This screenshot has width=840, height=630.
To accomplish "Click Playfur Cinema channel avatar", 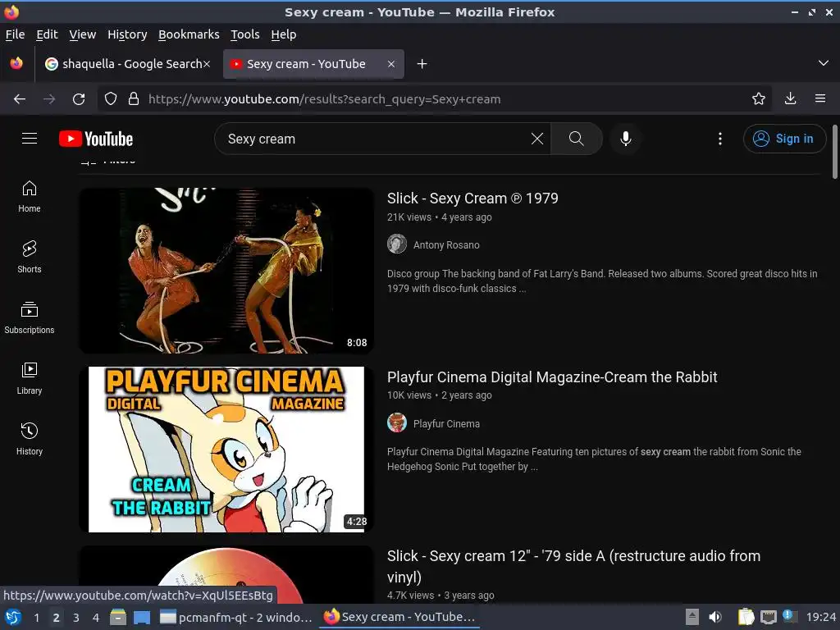I will tap(397, 422).
